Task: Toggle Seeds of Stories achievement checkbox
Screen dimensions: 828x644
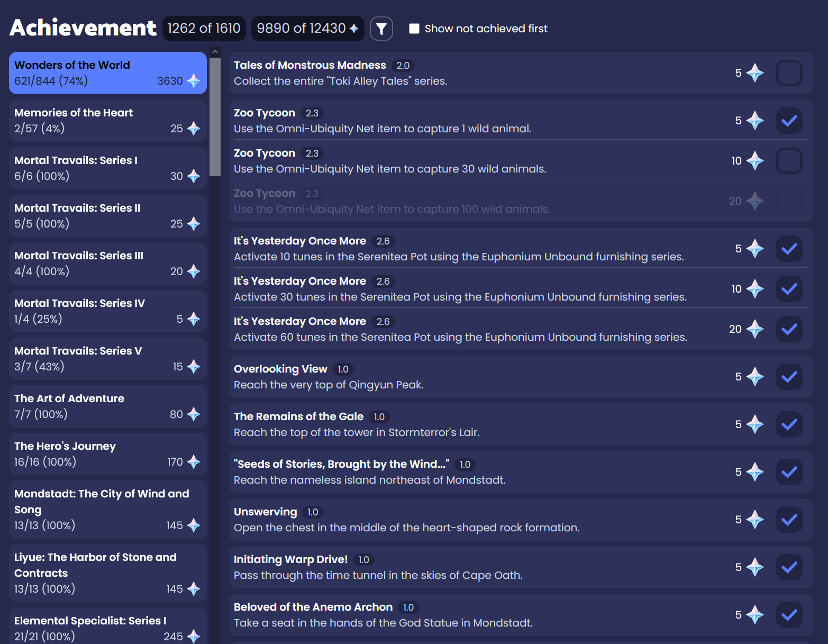Action: [x=789, y=472]
